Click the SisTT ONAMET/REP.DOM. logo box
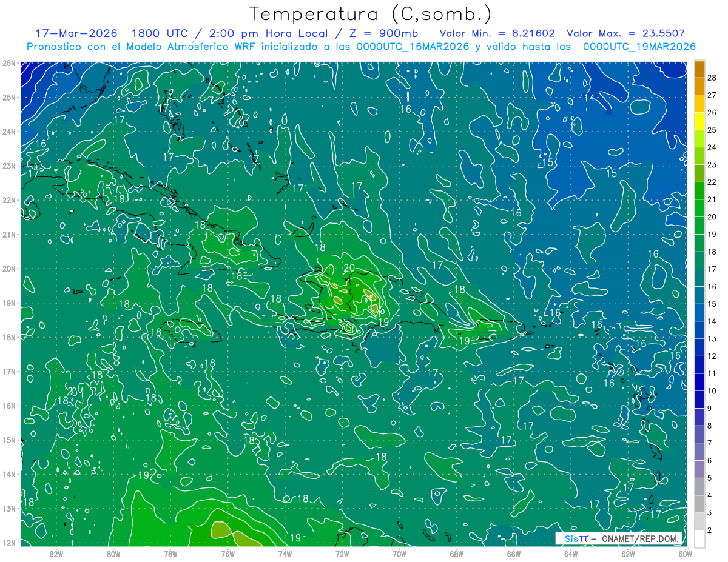 coord(619,538)
